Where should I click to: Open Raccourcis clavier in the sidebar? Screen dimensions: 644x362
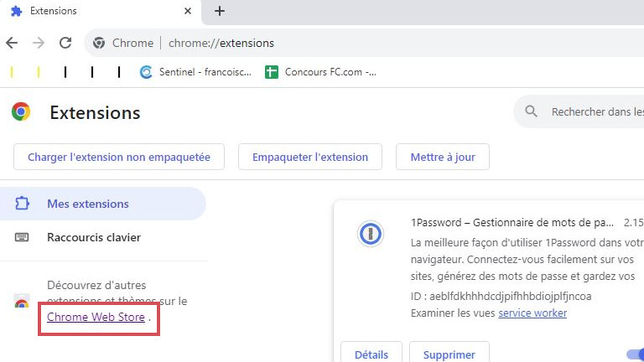[93, 237]
